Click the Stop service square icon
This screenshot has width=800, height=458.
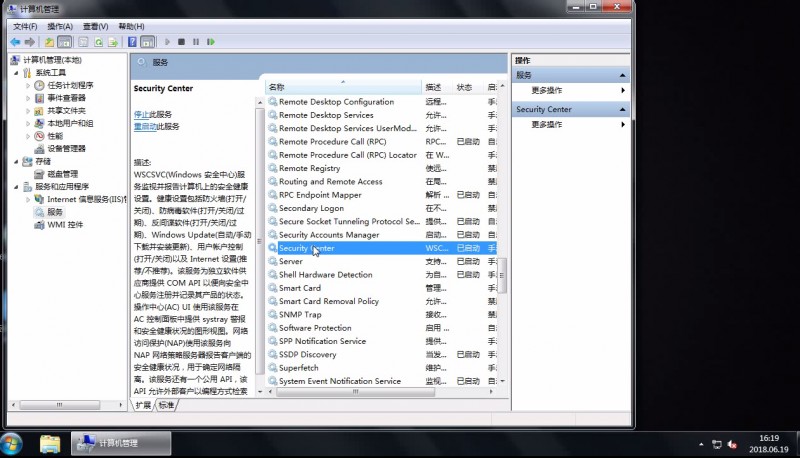coord(181,42)
